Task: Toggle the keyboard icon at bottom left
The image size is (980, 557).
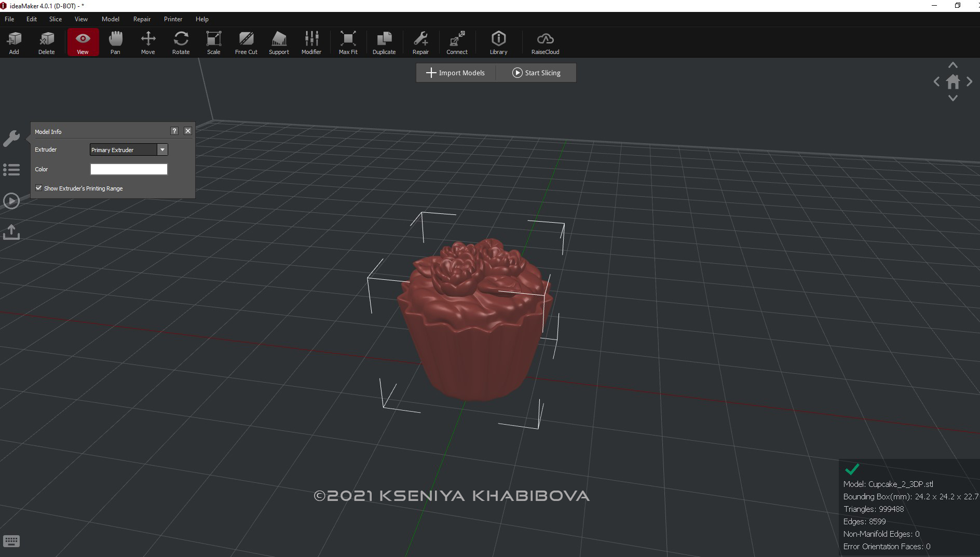Action: point(11,541)
